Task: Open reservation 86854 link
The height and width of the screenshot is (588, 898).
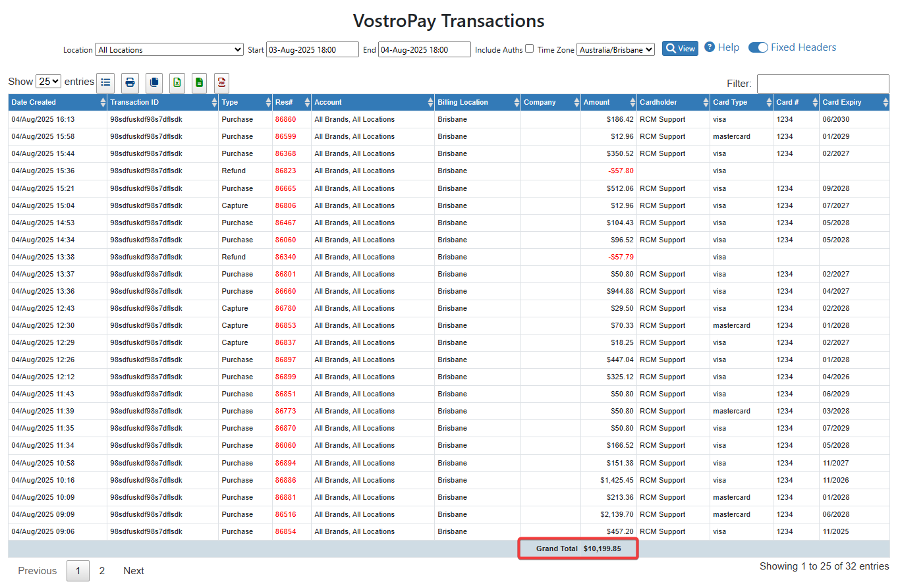Action: tap(285, 531)
